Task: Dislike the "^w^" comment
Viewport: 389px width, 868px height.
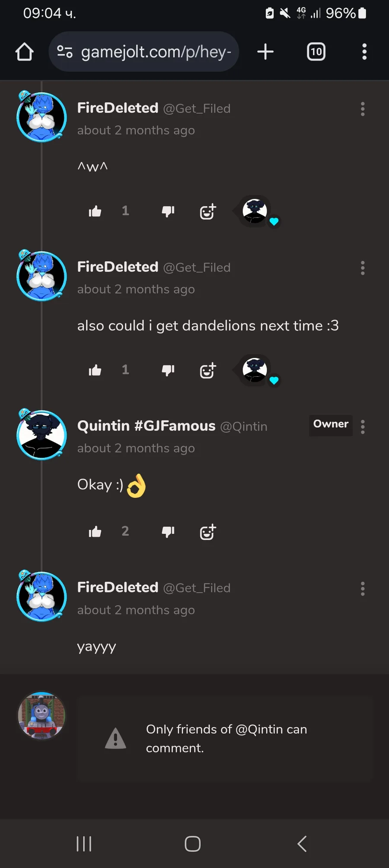Action: pyautogui.click(x=168, y=211)
